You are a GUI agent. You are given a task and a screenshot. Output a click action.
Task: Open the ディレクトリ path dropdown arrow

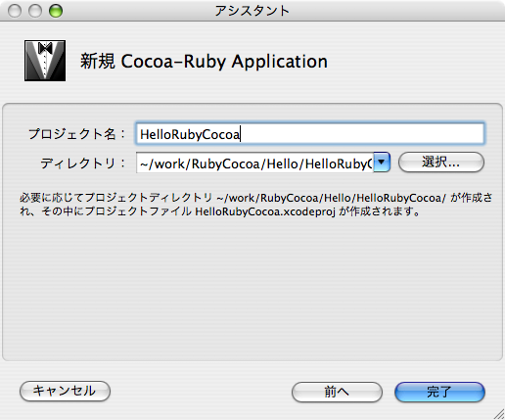pos(382,163)
